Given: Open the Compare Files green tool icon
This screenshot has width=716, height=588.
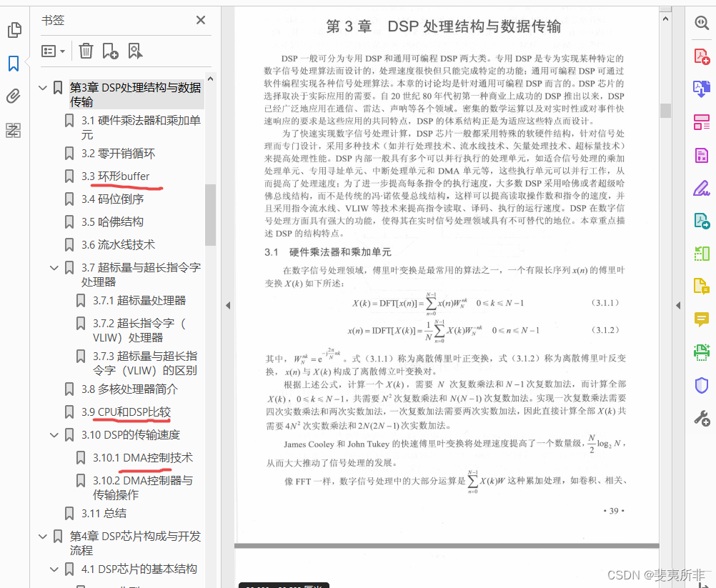Looking at the screenshot, I should (x=702, y=254).
